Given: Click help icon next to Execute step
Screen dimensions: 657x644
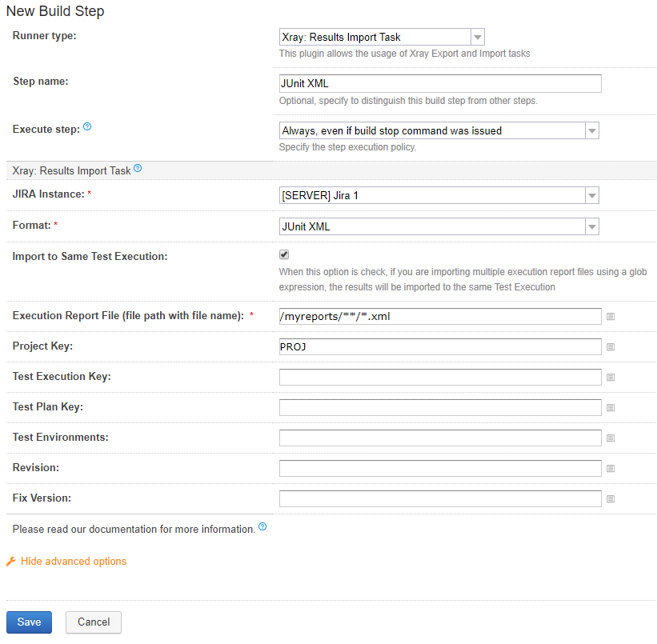Looking at the screenshot, I should point(87,126).
